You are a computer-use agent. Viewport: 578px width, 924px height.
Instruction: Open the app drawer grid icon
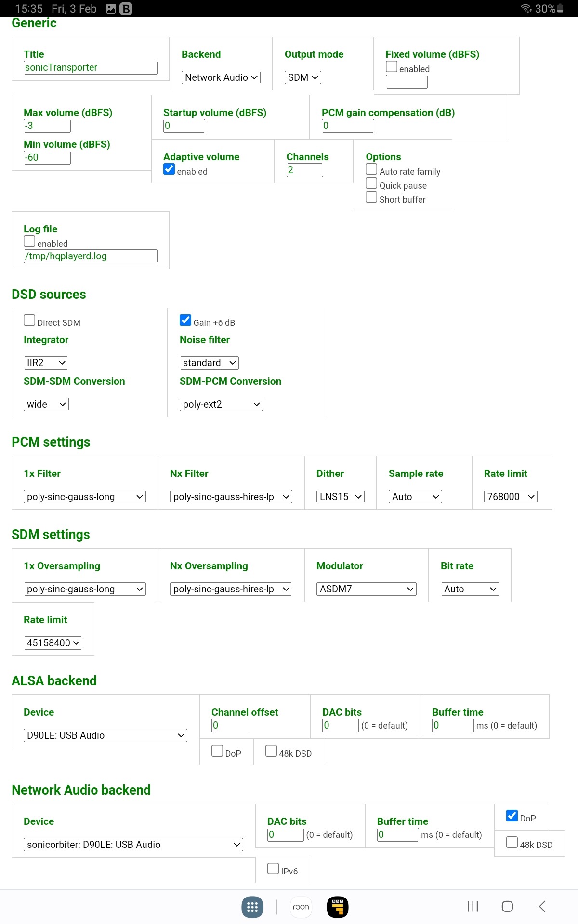[x=252, y=907]
